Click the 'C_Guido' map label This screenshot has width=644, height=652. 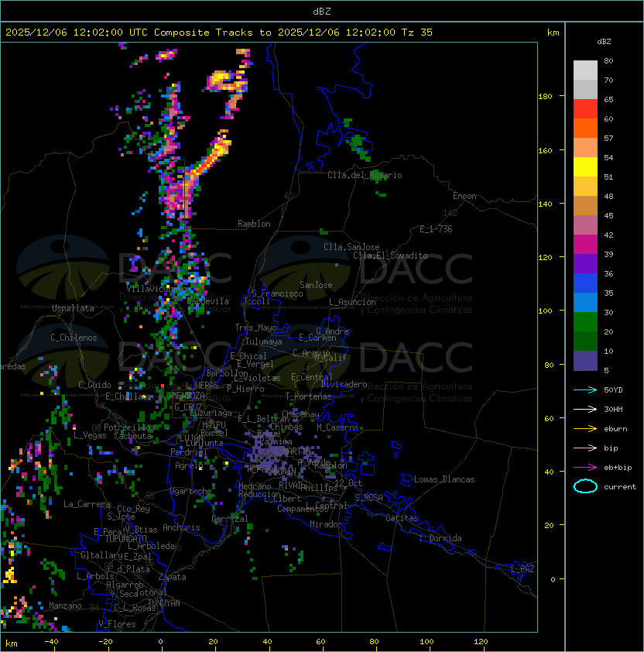pos(94,385)
